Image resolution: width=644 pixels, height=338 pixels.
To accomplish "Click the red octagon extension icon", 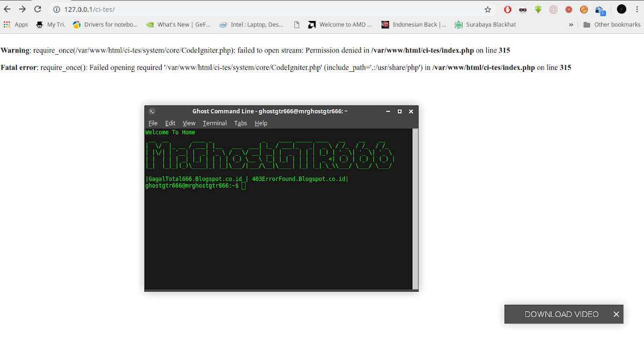I will (553, 9).
